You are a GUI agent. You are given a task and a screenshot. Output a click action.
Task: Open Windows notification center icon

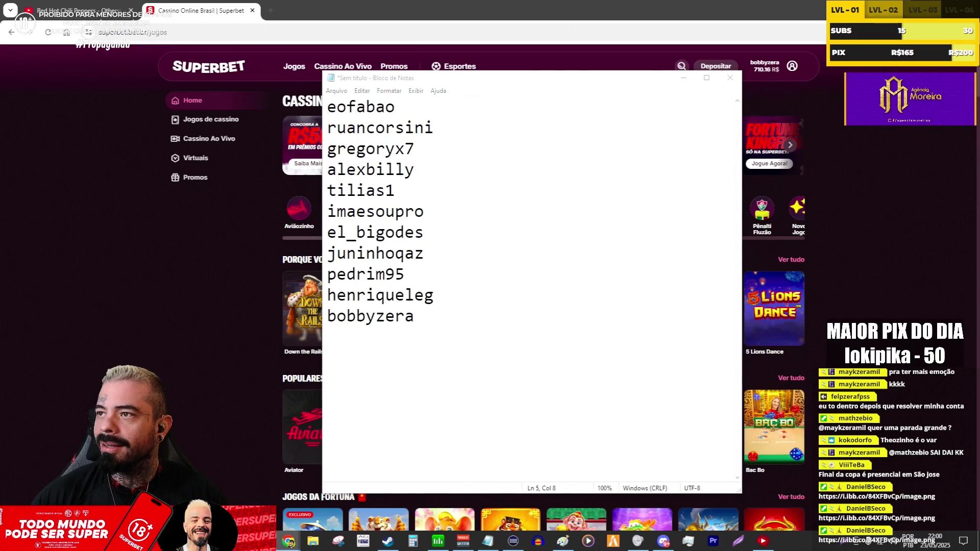963,541
